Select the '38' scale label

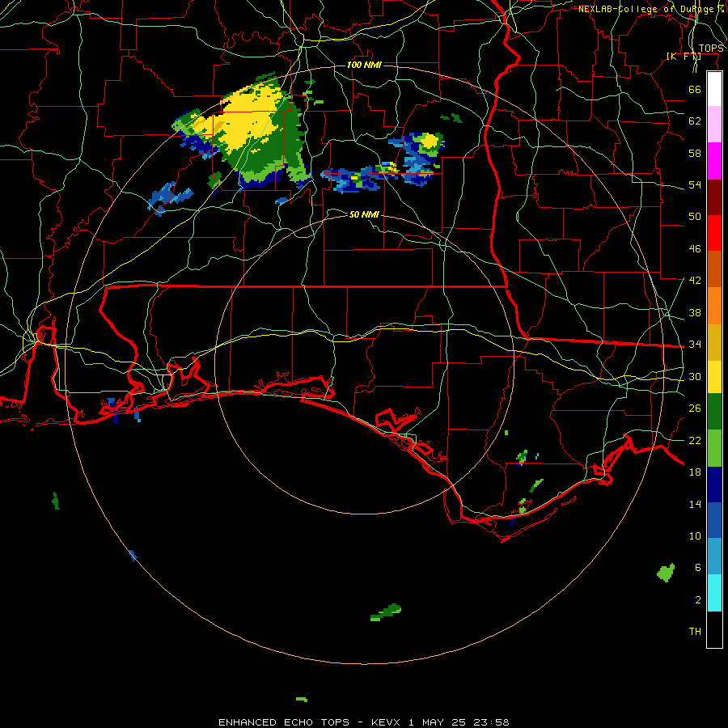(695, 312)
